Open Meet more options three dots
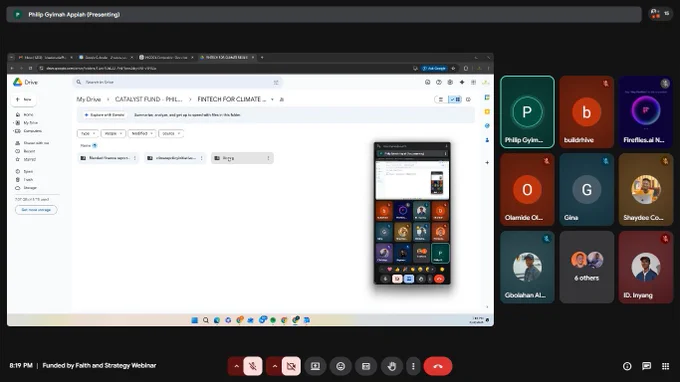680x382 pixels. (x=413, y=366)
